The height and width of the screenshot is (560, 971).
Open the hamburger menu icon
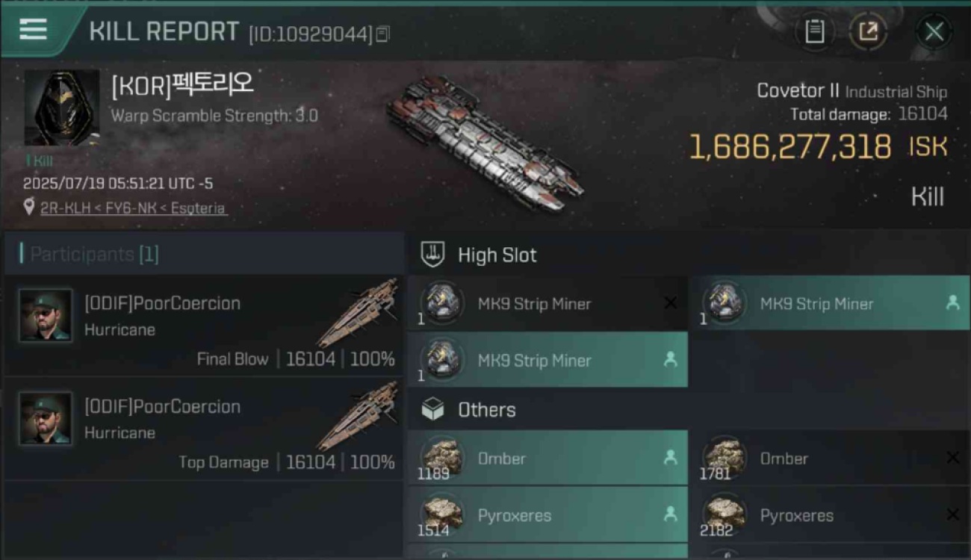[33, 30]
